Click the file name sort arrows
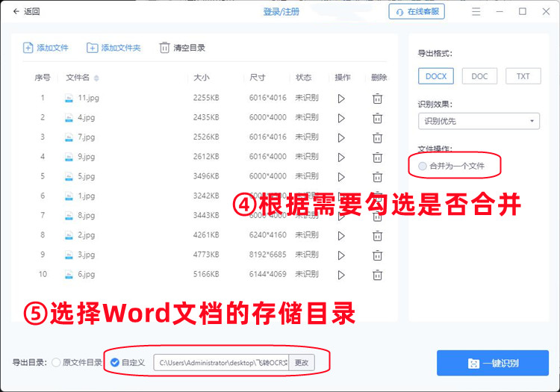The image size is (560, 392). (x=96, y=78)
